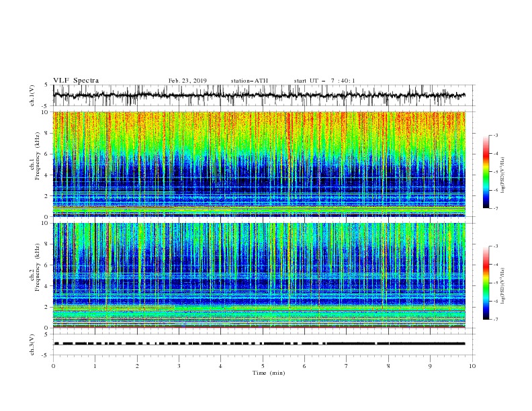Click inside the ch.1 spectrogram panel
This screenshot has height=411, width=532.
(259, 164)
